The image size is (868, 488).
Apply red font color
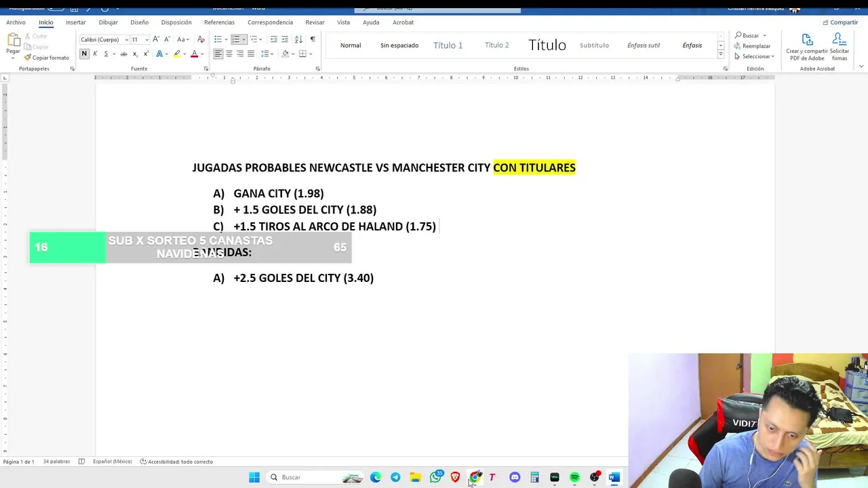[x=194, y=54]
